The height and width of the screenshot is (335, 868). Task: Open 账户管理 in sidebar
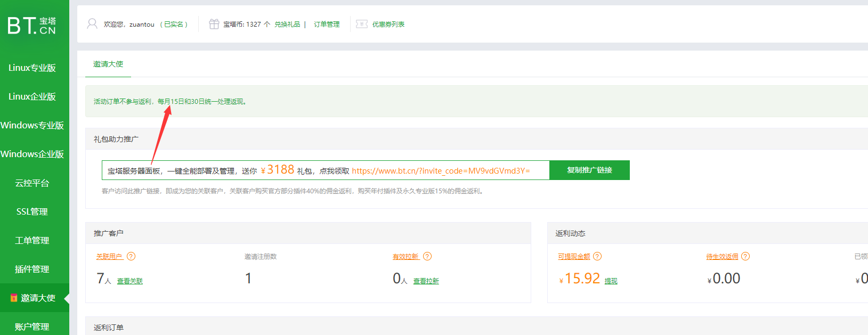pyautogui.click(x=32, y=326)
